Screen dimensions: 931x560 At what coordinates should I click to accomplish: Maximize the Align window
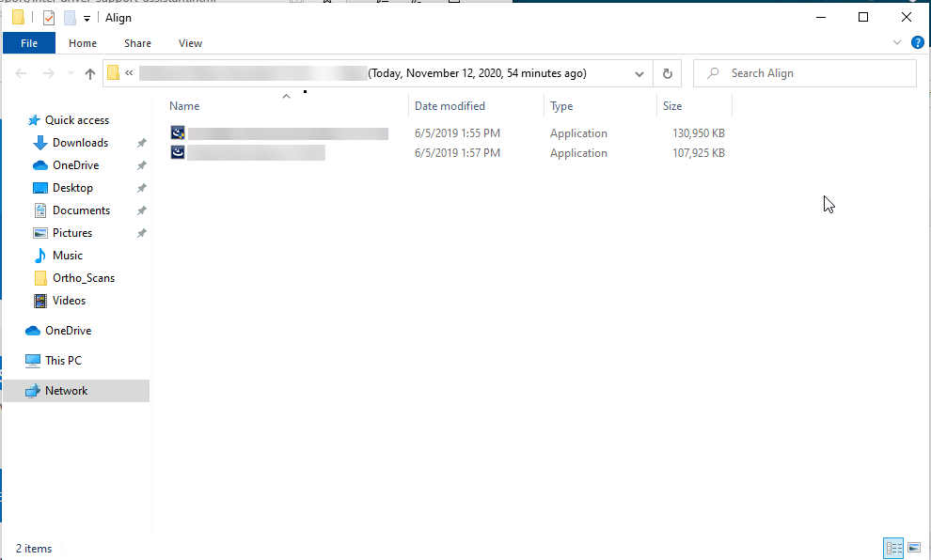coord(863,17)
